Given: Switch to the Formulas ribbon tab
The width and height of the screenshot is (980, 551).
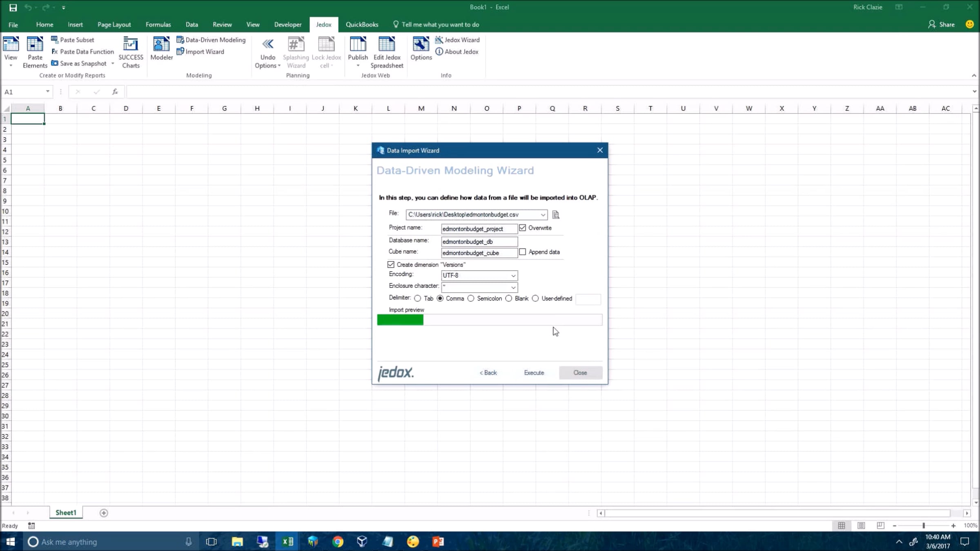Looking at the screenshot, I should [158, 24].
